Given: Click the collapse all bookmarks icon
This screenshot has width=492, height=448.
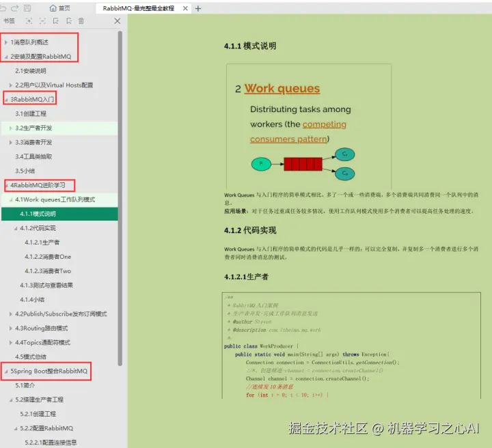Looking at the screenshot, I should click(42, 21).
